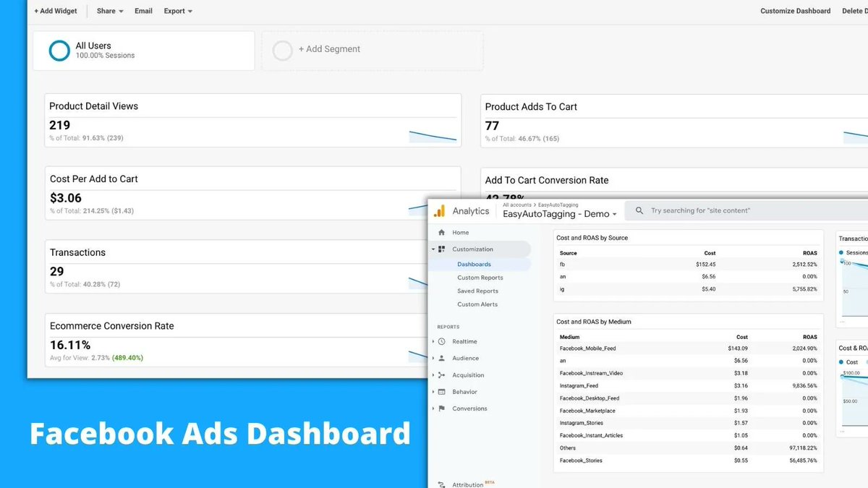The height and width of the screenshot is (488, 868).
Task: Expand the Conversions reports arrow
Action: (x=433, y=408)
